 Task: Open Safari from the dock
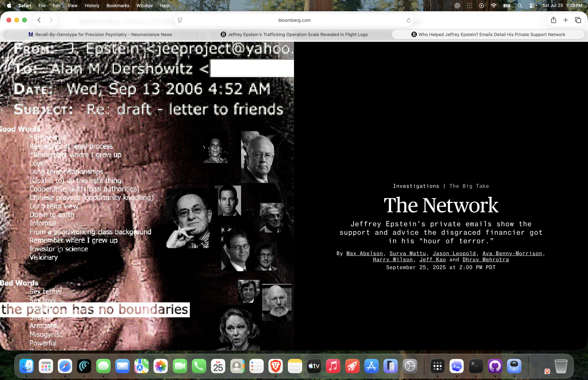[65, 366]
